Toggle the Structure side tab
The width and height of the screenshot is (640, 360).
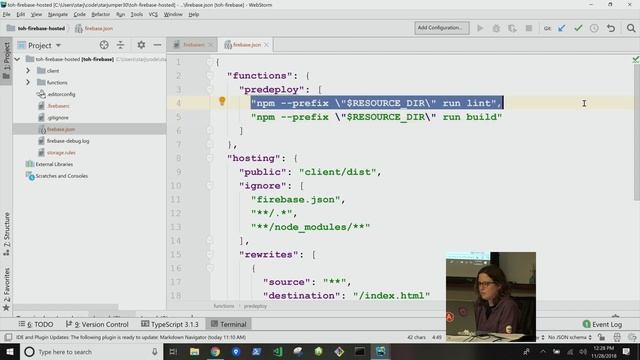[x=6, y=234]
